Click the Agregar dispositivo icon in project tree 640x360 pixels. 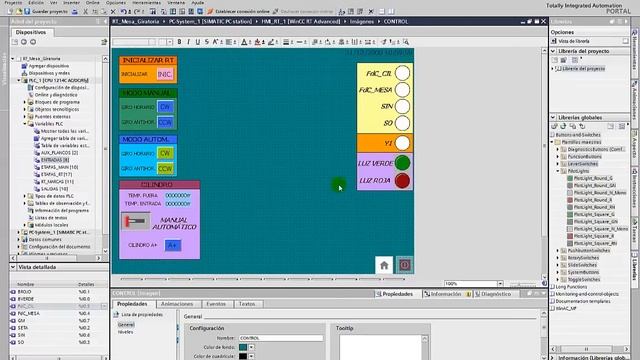click(24, 66)
